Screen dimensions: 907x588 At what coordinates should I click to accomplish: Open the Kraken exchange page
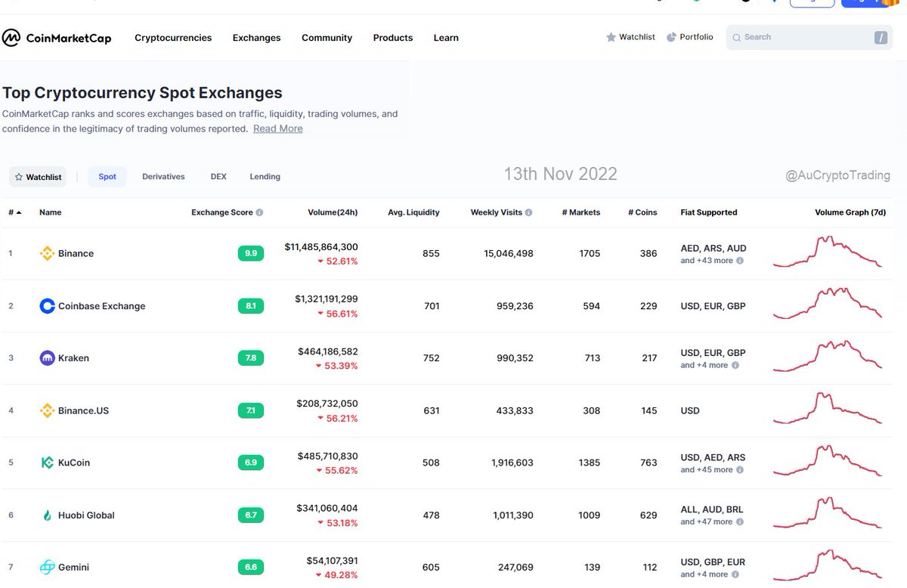(x=73, y=358)
